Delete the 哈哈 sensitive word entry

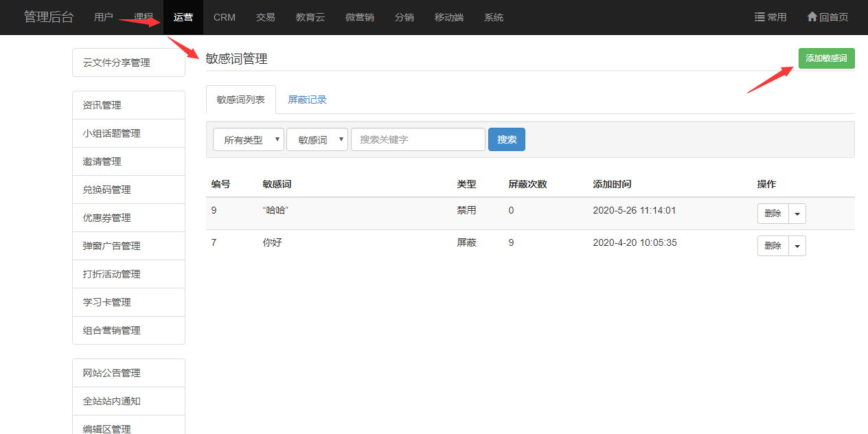point(773,214)
